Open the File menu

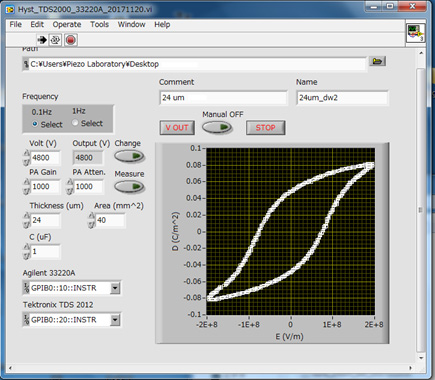tap(15, 25)
